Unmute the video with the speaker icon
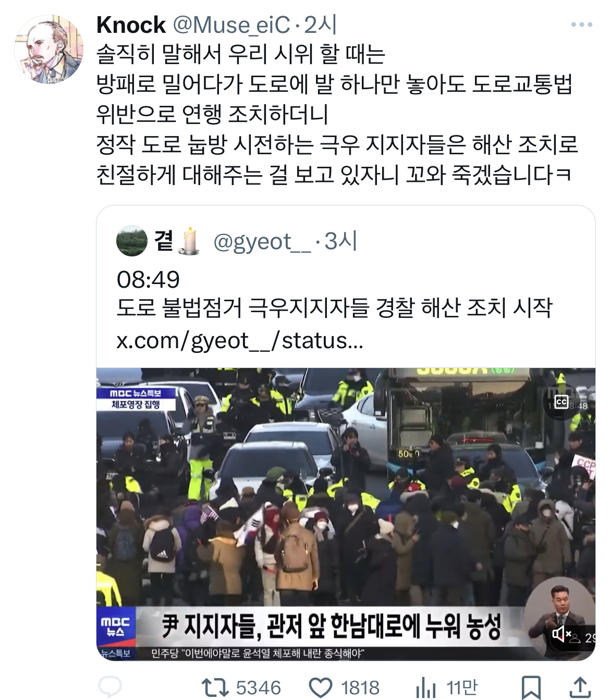Image resolution: width=610 pixels, height=700 pixels. (x=561, y=634)
